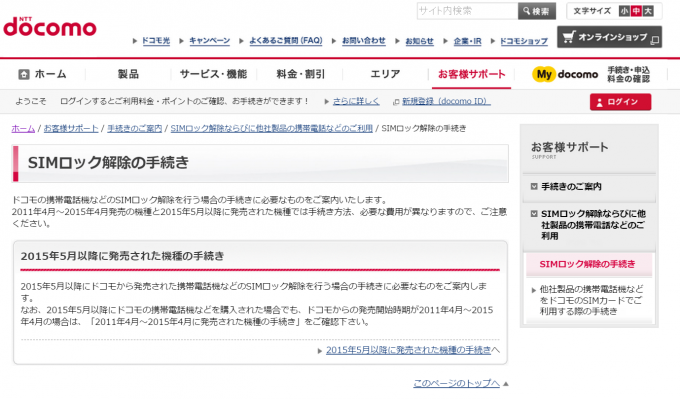This screenshot has height=399, width=680.
Task: Open the さらに詳しく link
Action: 356,101
